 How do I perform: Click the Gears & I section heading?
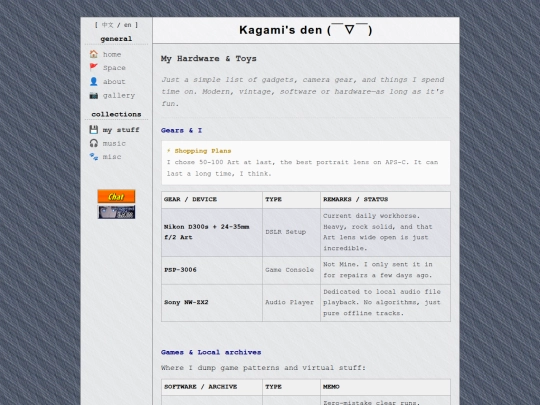[181, 130]
